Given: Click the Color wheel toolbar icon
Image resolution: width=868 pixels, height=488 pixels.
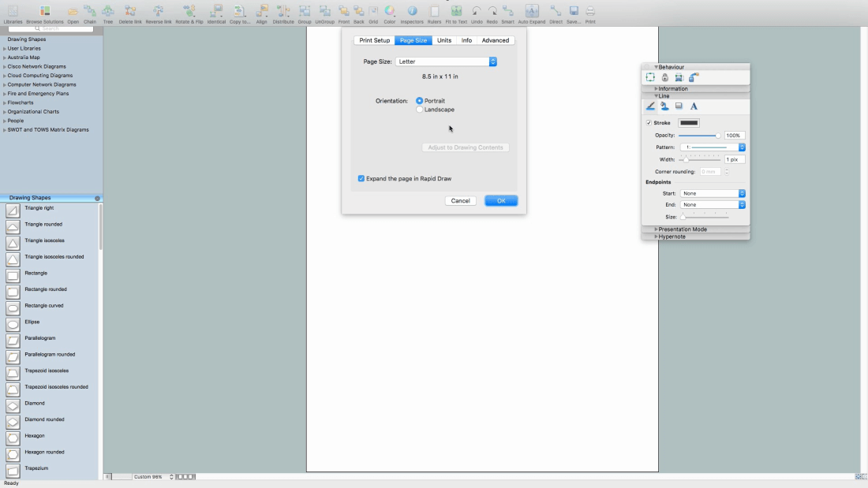Looking at the screenshot, I should click(389, 12).
